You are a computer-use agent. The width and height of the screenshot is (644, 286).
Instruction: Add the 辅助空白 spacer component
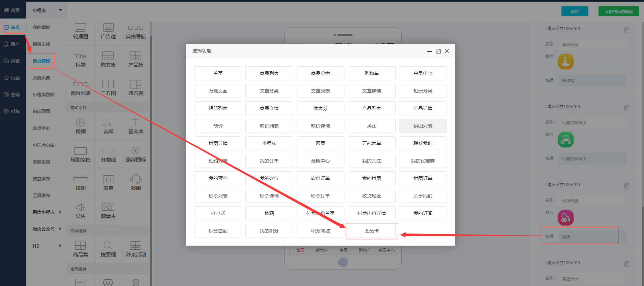pos(81,155)
